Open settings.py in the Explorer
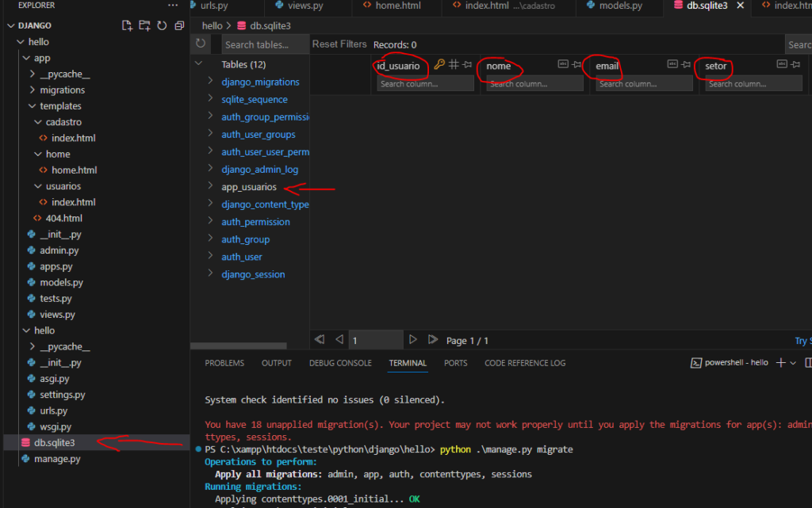 62,395
